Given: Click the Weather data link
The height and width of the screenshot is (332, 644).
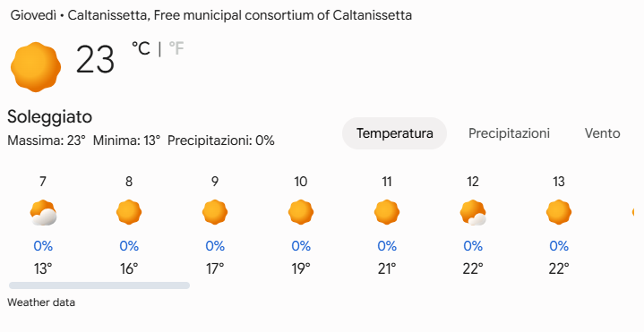Looking at the screenshot, I should (41, 302).
